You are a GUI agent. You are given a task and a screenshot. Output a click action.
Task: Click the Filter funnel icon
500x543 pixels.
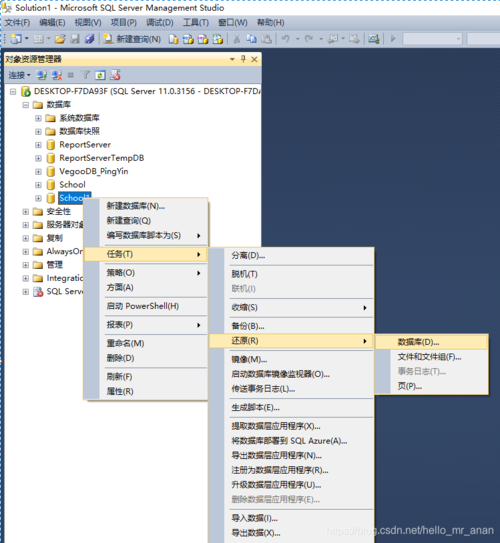click(x=85, y=75)
